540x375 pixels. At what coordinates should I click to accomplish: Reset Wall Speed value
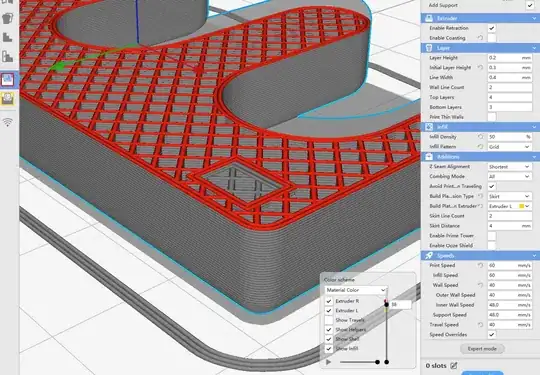pyautogui.click(x=480, y=285)
